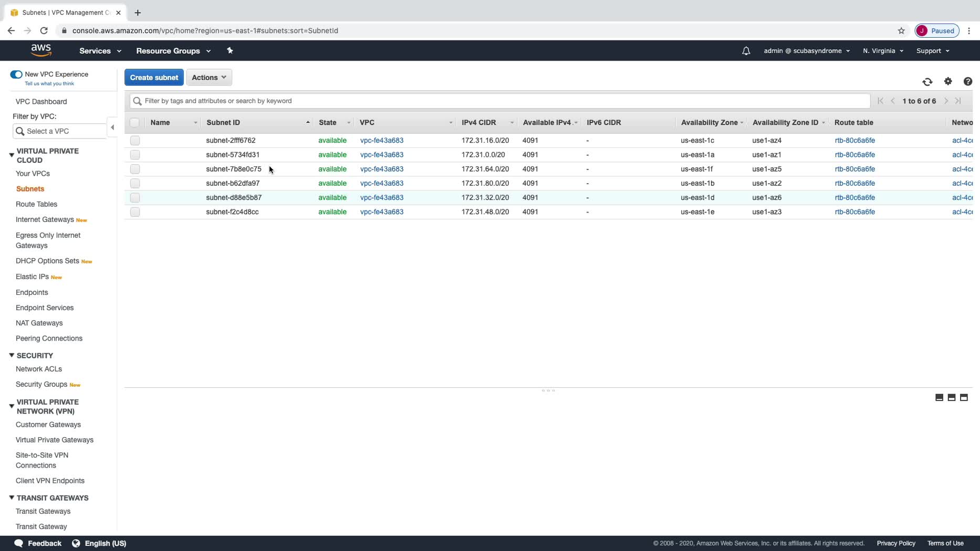
Task: Collapse the left navigation sidebar
Action: tap(112, 128)
